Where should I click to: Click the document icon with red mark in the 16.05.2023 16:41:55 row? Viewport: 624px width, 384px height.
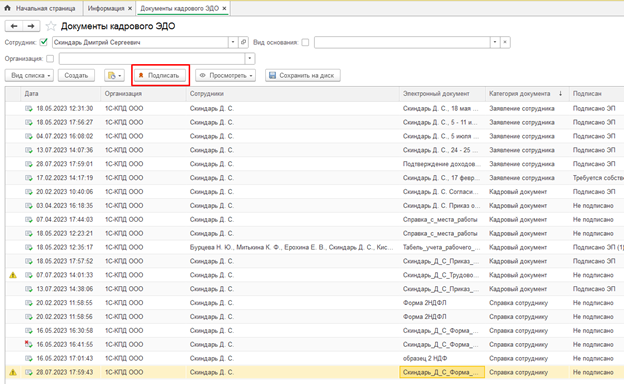29,344
